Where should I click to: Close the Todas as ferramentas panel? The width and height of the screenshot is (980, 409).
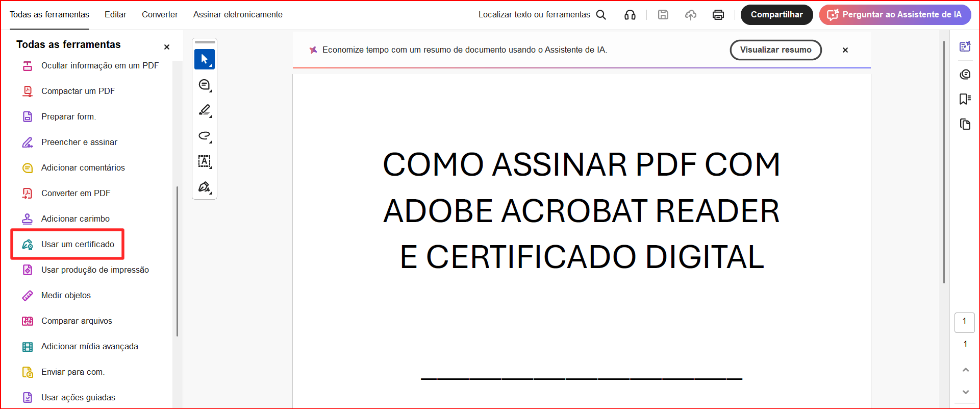click(x=167, y=47)
